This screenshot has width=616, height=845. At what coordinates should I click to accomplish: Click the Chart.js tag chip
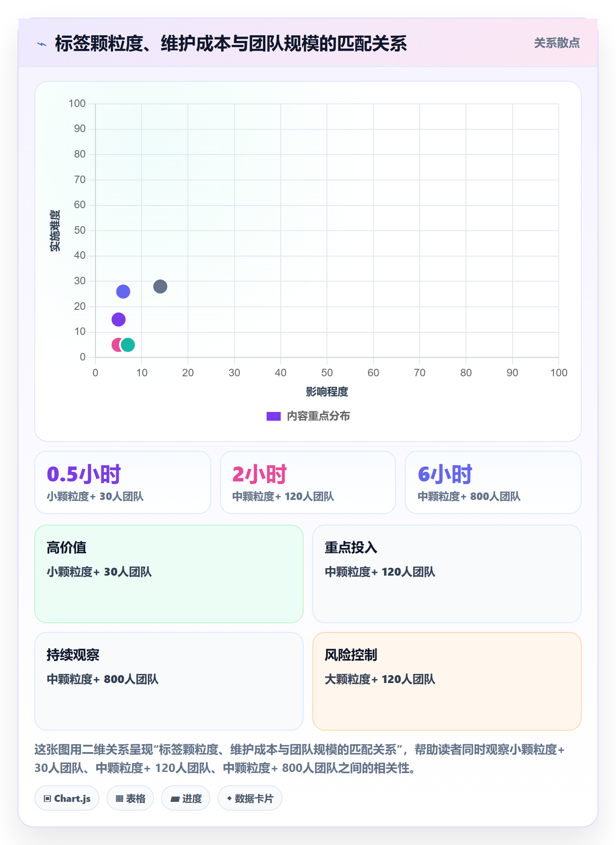click(67, 798)
